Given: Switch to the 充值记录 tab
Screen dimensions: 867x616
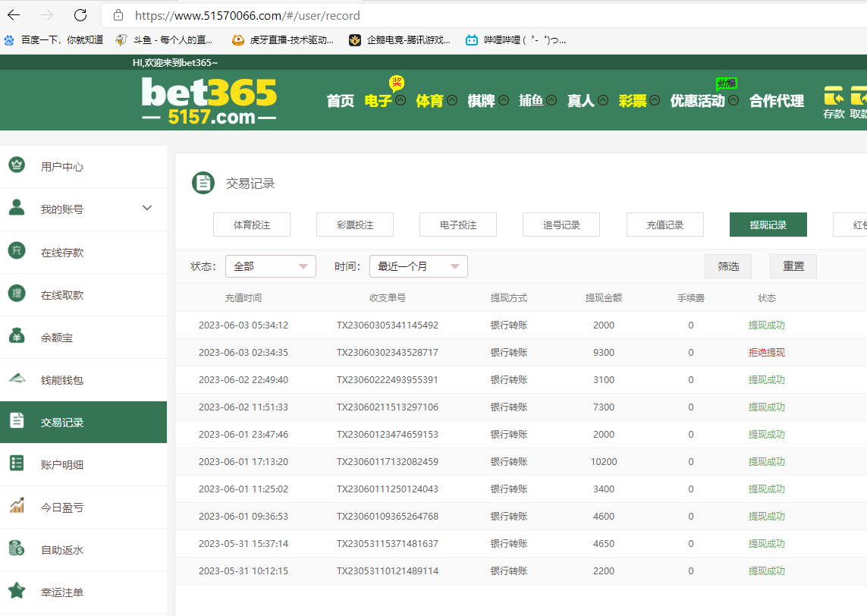Looking at the screenshot, I should point(664,225).
